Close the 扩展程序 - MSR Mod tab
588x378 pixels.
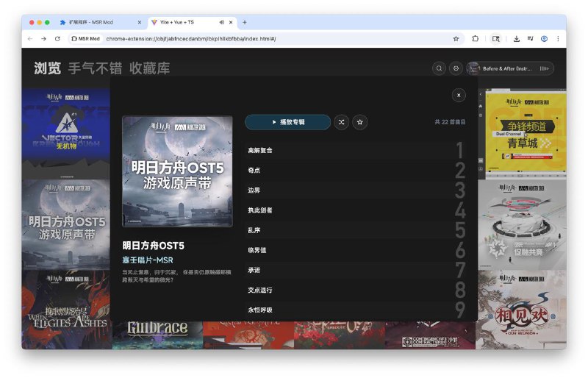(140, 23)
